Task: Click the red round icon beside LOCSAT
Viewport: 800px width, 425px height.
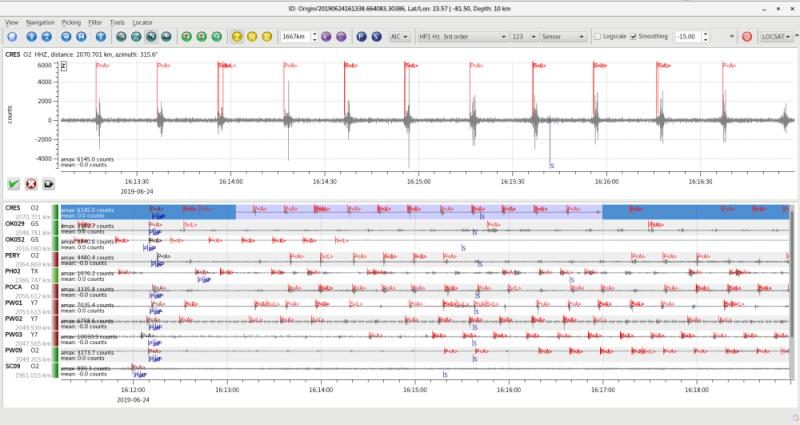Action: tap(747, 37)
